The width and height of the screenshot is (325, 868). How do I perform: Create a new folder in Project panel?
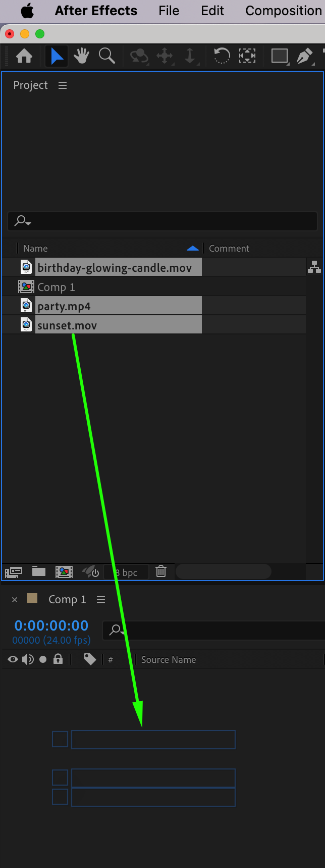tap(39, 571)
